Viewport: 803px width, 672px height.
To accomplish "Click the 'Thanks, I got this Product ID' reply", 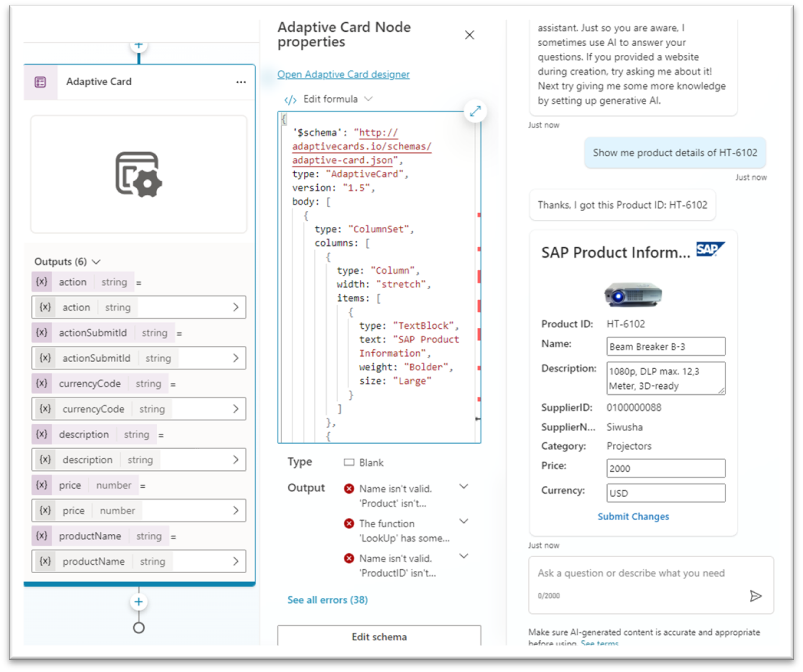I will [622, 205].
